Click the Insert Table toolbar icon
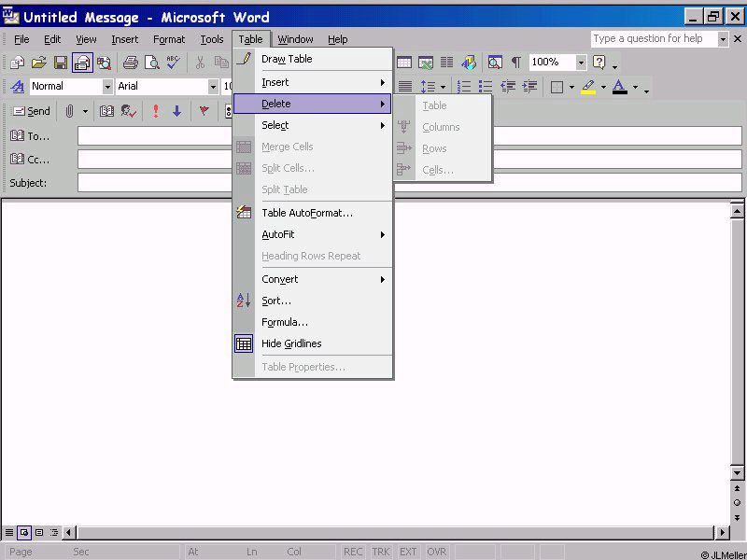This screenshot has height=560, width=747. pyautogui.click(x=404, y=63)
